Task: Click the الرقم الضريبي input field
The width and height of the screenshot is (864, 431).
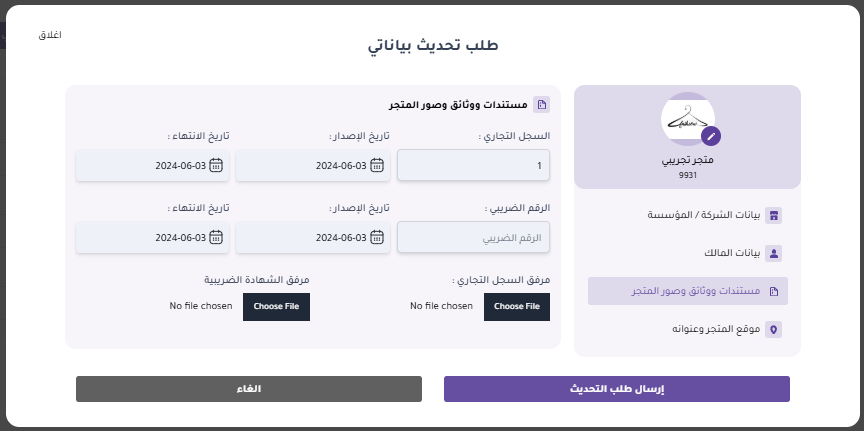Action: tap(473, 238)
